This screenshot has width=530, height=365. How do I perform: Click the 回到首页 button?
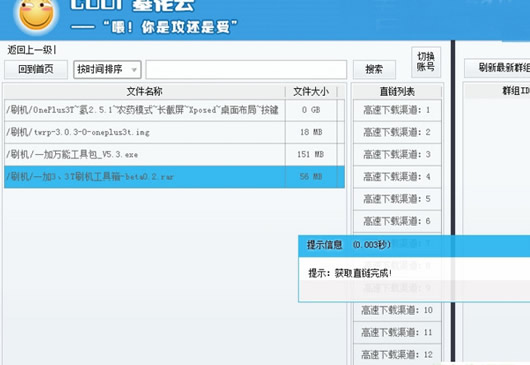coord(36,70)
